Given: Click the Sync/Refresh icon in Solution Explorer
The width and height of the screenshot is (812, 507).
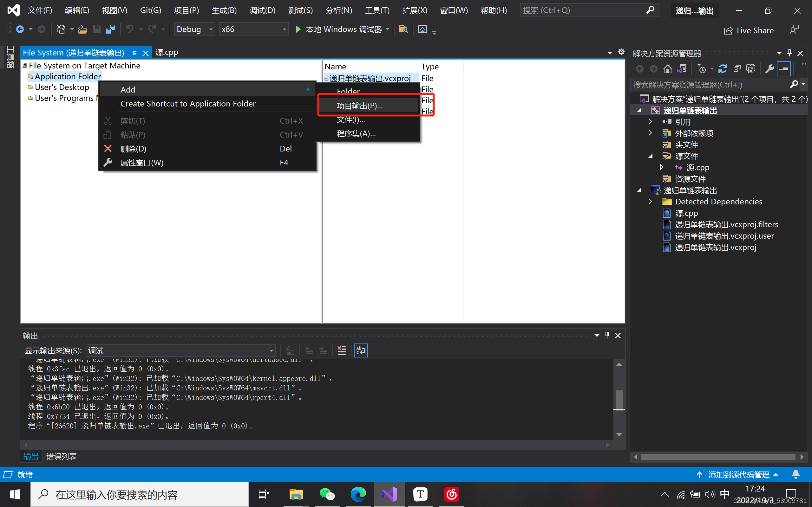Looking at the screenshot, I should pyautogui.click(x=723, y=69).
